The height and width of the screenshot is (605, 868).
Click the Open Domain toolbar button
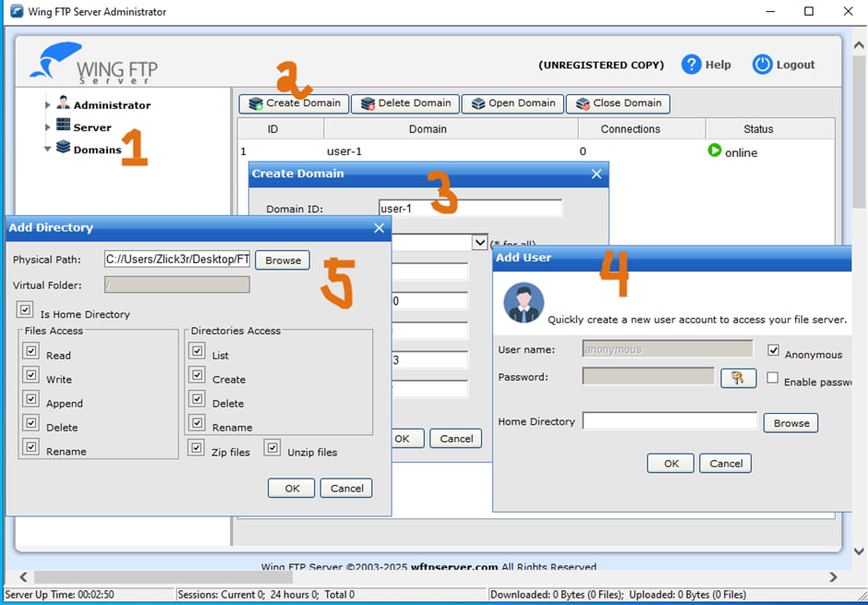[x=512, y=103]
